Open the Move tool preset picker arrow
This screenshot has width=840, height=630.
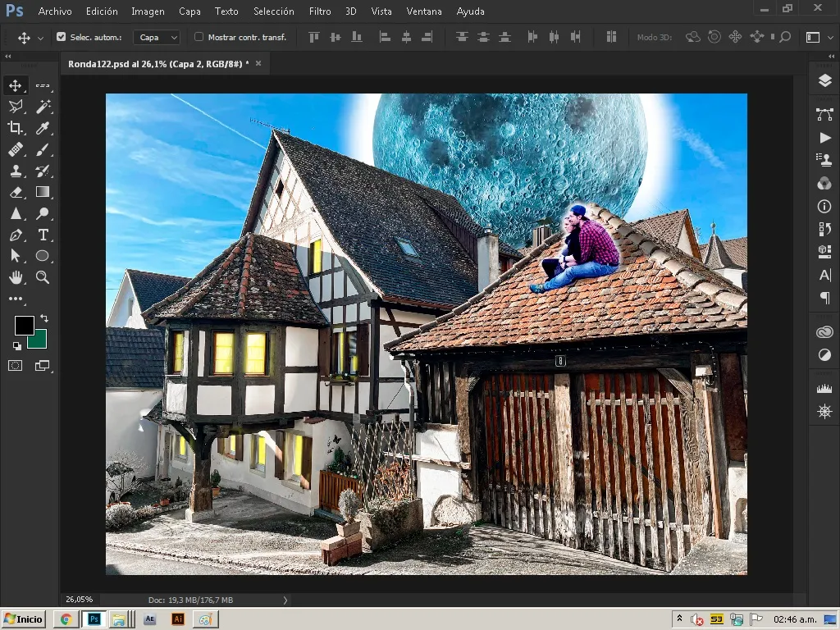[x=41, y=38]
